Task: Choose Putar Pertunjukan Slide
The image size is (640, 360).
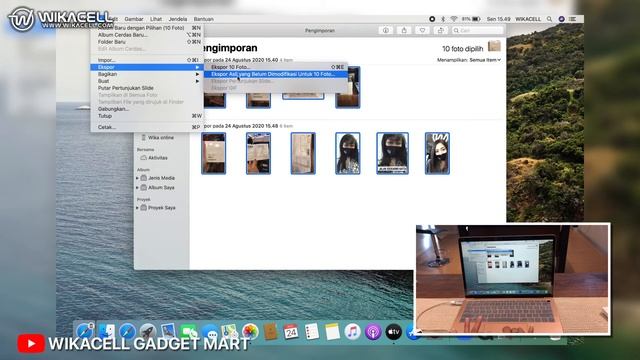Action: (x=147, y=88)
